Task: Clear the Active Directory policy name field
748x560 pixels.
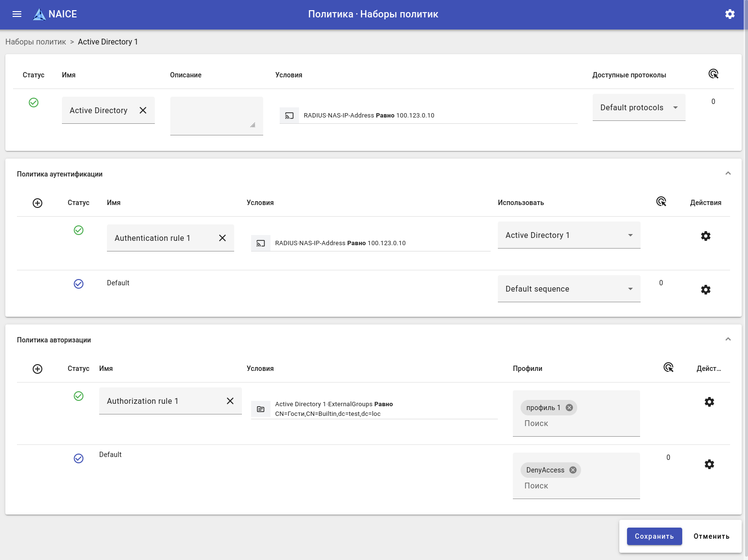Action: (x=143, y=110)
